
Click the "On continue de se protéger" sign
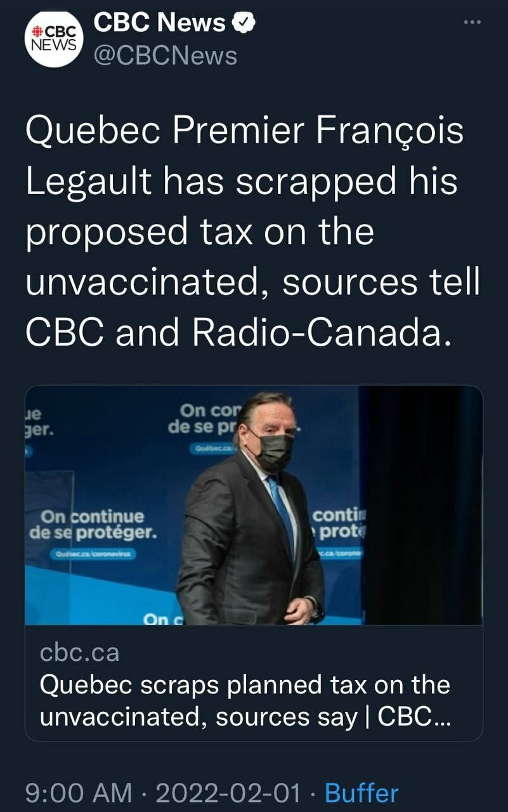tap(93, 523)
